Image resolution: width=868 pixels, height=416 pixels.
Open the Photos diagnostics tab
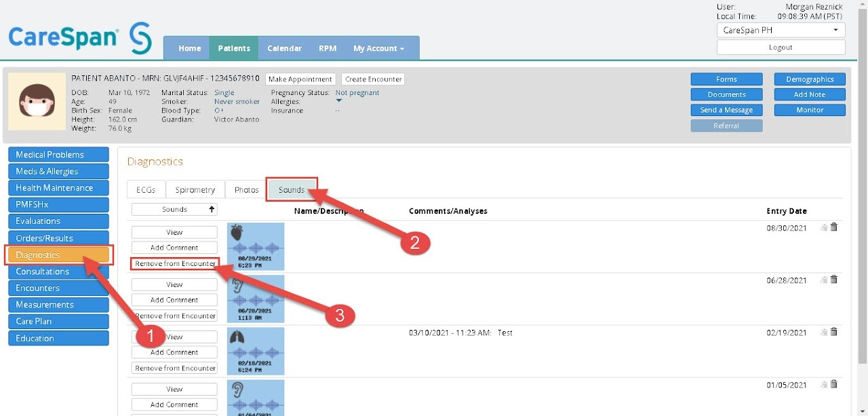click(246, 189)
